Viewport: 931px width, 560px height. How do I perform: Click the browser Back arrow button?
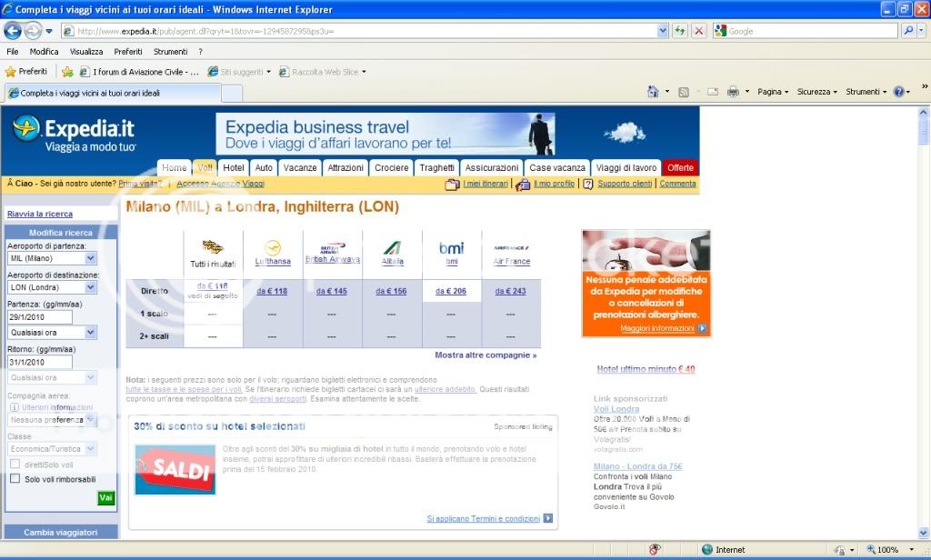click(14, 31)
